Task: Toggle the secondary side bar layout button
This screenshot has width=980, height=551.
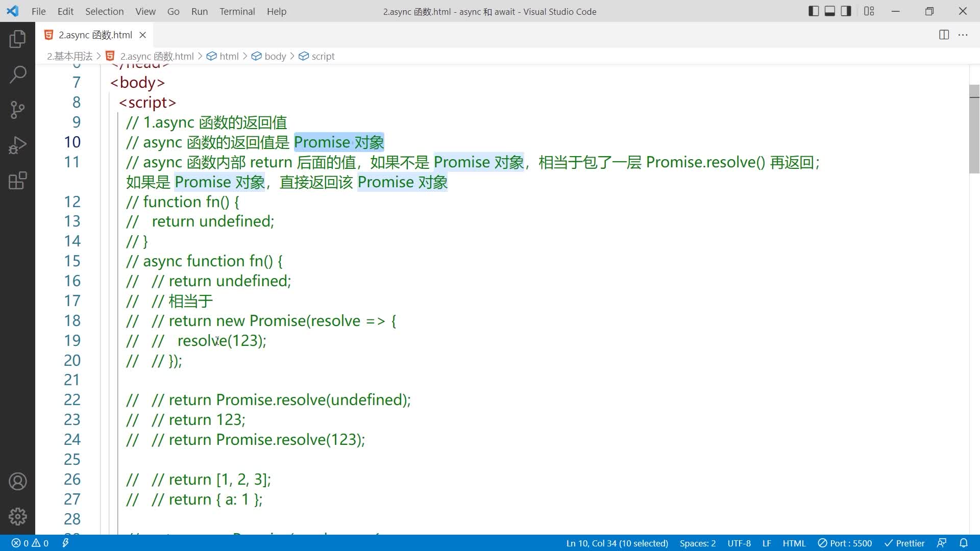Action: (846, 11)
